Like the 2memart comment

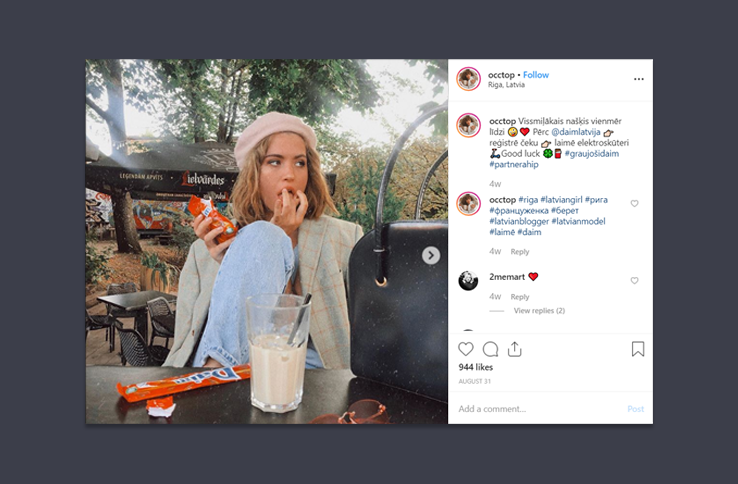[634, 281]
